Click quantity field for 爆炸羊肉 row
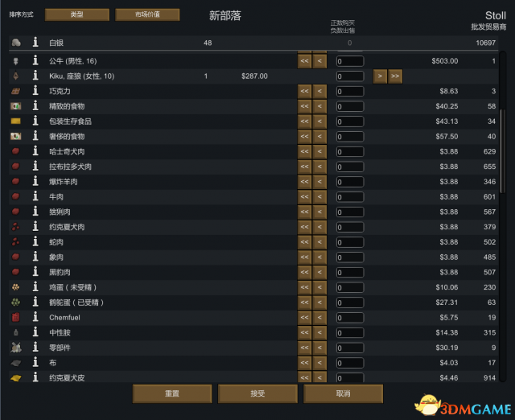This screenshot has height=420, width=515. 350,183
